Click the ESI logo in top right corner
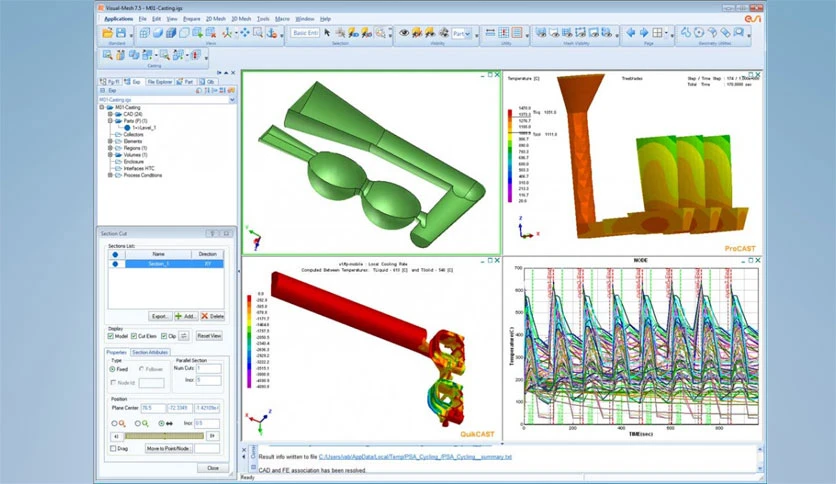The height and width of the screenshot is (484, 836). coord(753,19)
